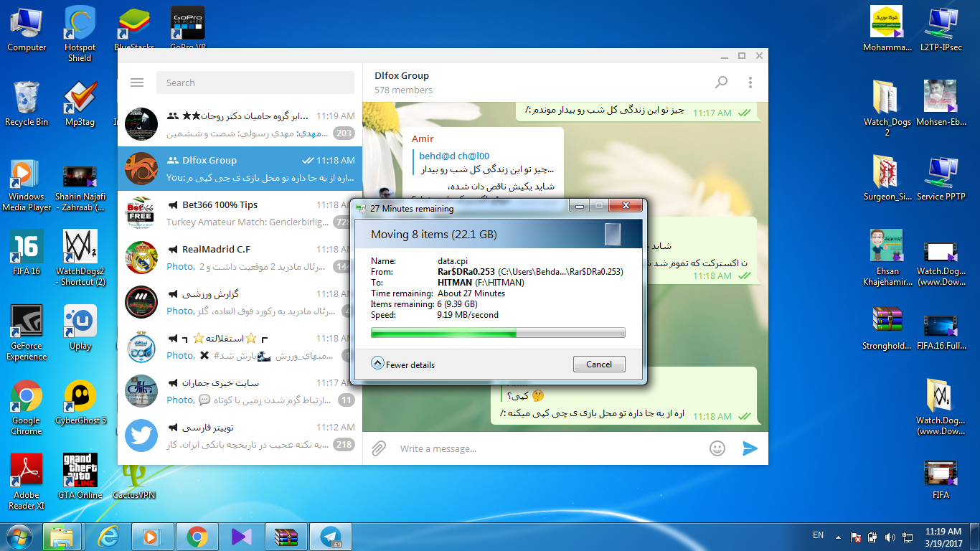This screenshot has width=980, height=551.
Task: Search within the Dlfox Group chat
Action: [x=722, y=83]
